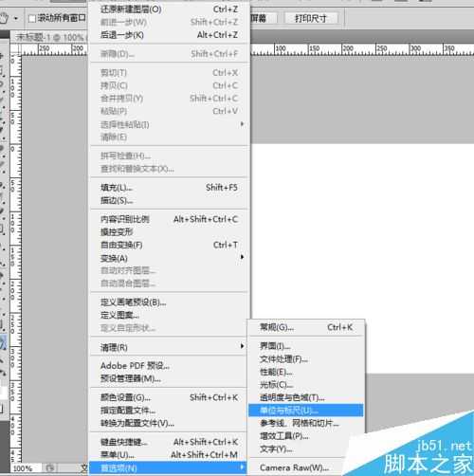Choose 还原新建图层(O) from the Edit menu

click(x=169, y=9)
